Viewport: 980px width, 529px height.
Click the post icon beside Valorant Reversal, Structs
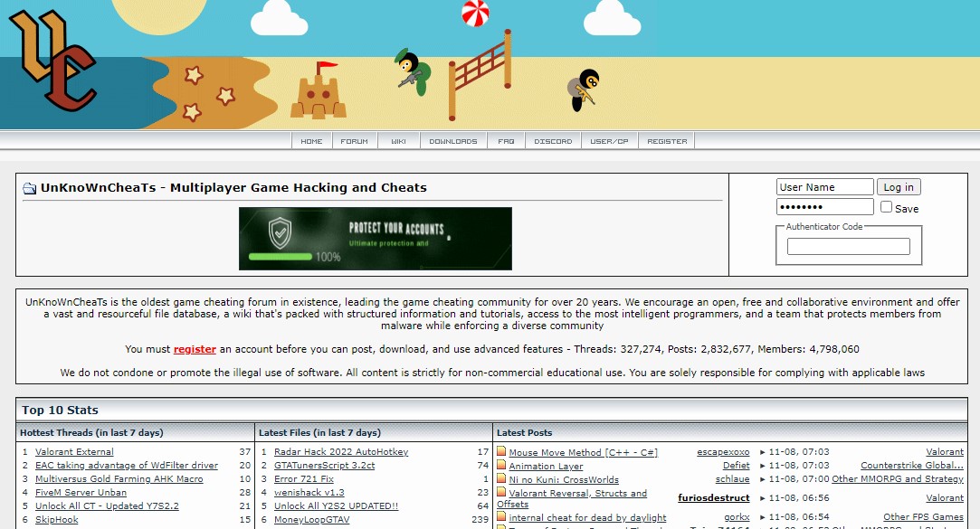(x=501, y=492)
